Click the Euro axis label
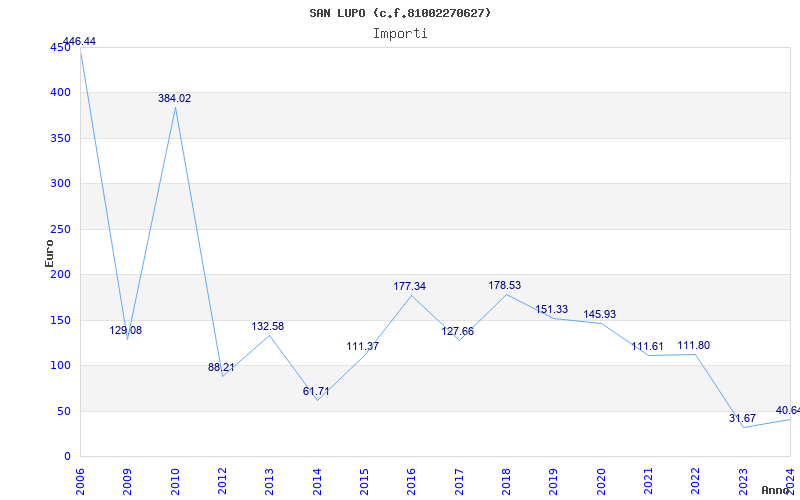Viewport: 800px width, 500px height. (49, 253)
